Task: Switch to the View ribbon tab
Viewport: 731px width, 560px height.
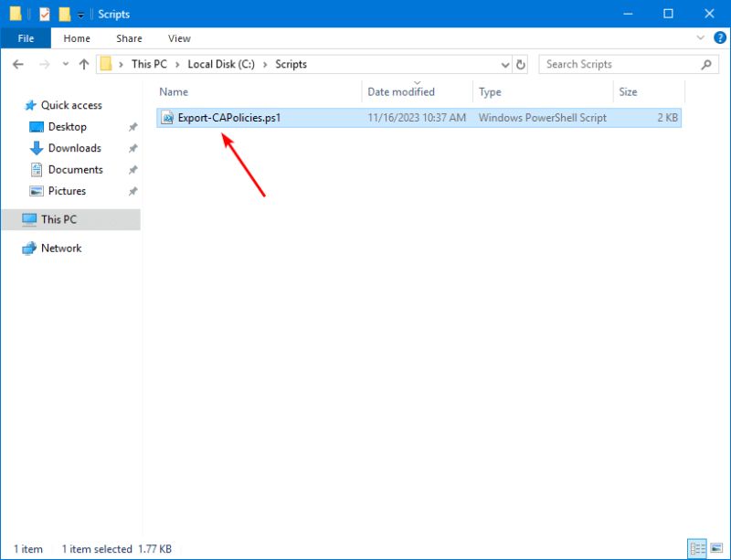Action: pyautogui.click(x=178, y=37)
